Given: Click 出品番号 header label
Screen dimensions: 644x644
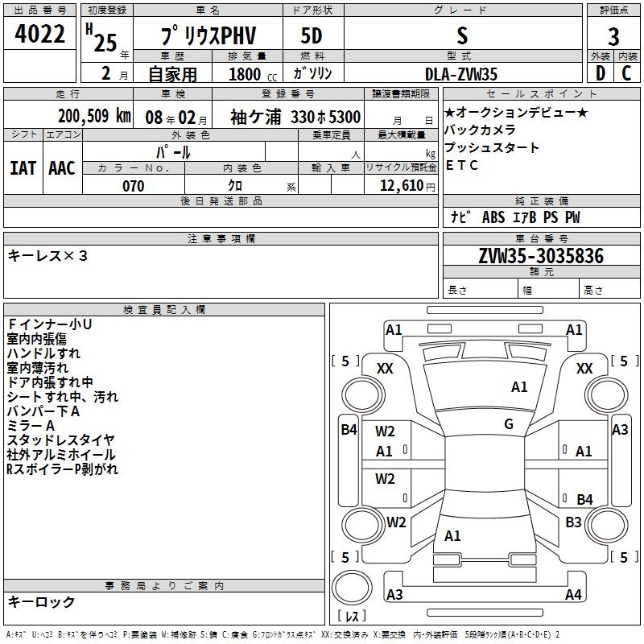Looking at the screenshot, I should 39,10.
